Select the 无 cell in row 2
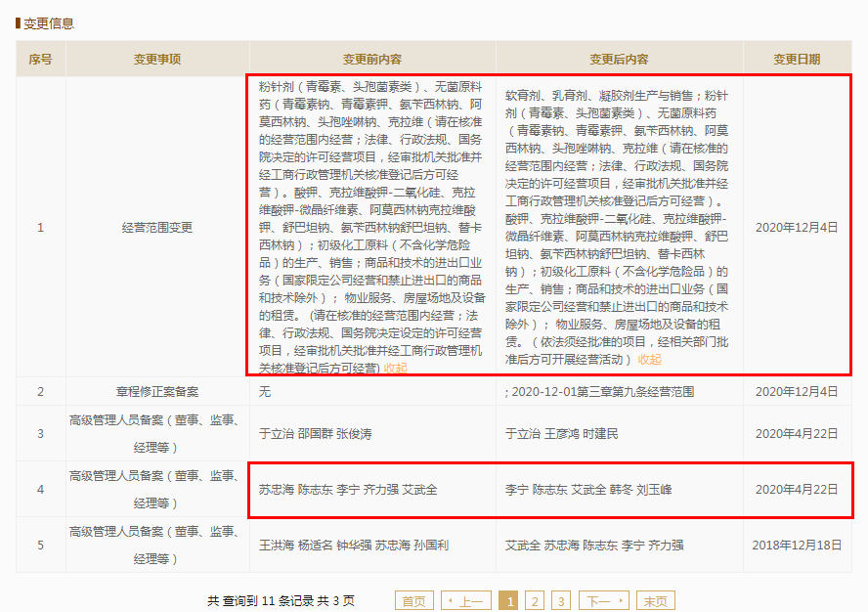Screen dimensions: 868x612 tap(372, 392)
